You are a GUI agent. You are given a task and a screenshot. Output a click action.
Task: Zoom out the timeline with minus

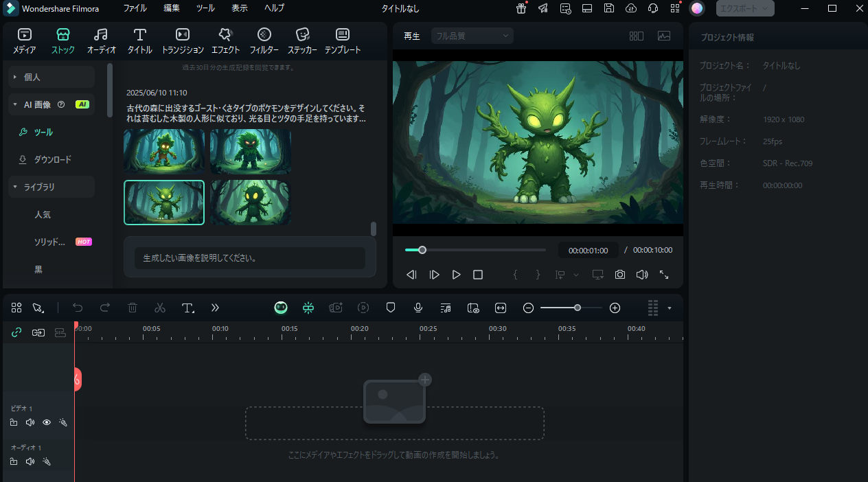tap(528, 308)
